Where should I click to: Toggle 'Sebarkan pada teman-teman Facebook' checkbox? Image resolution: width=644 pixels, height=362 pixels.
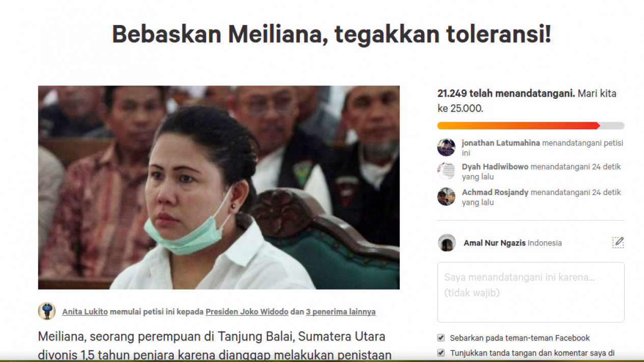(441, 338)
